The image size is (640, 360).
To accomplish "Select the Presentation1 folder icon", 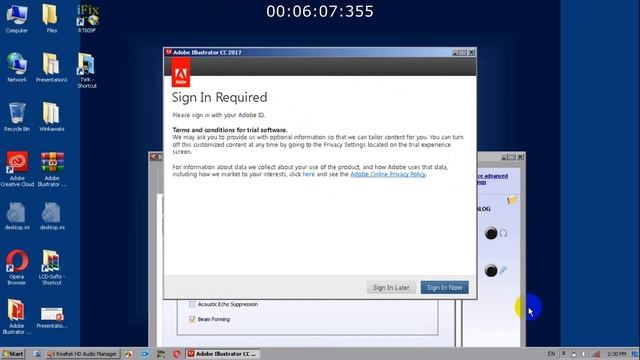I will click(x=51, y=68).
